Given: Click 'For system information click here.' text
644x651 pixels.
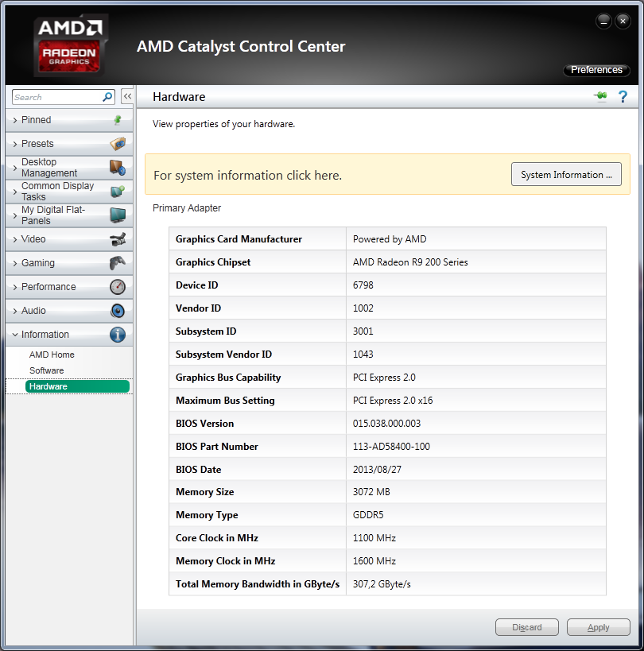Looking at the screenshot, I should click(247, 175).
